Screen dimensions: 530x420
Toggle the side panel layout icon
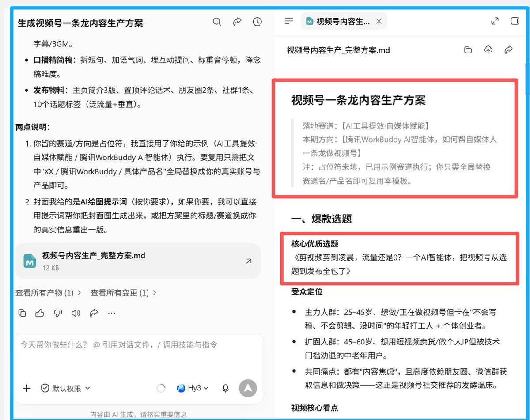click(x=515, y=21)
